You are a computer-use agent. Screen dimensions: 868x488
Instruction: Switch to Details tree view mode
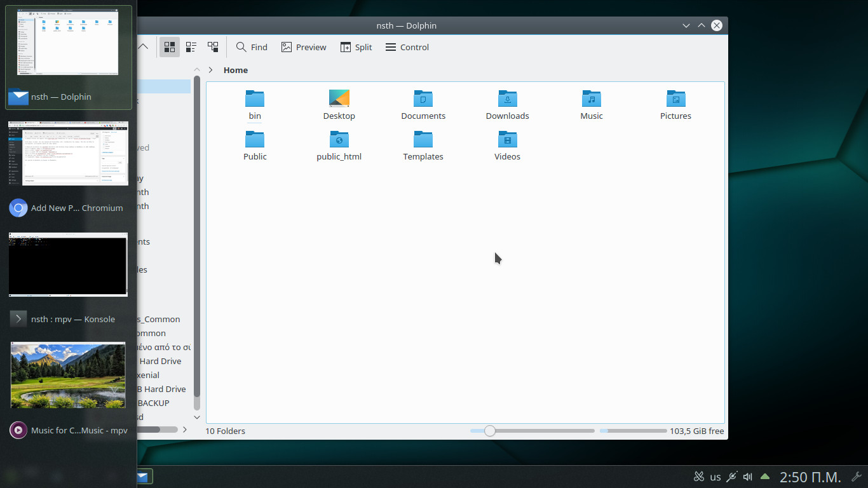tap(213, 47)
